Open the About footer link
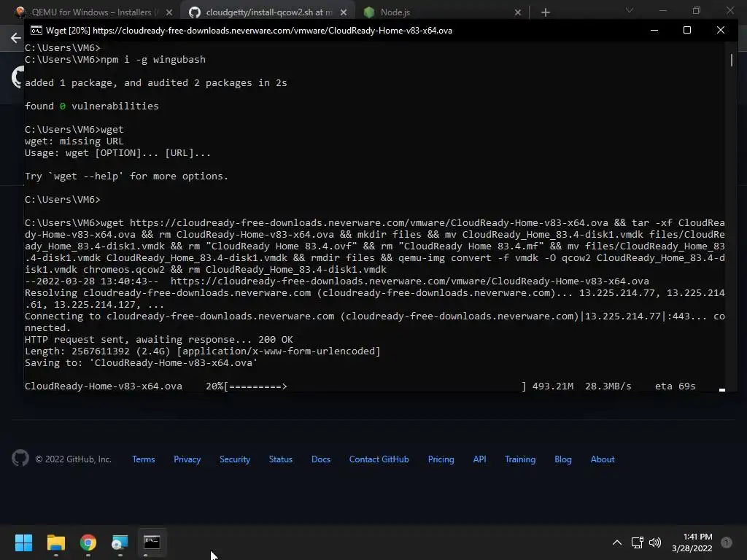 click(x=603, y=459)
